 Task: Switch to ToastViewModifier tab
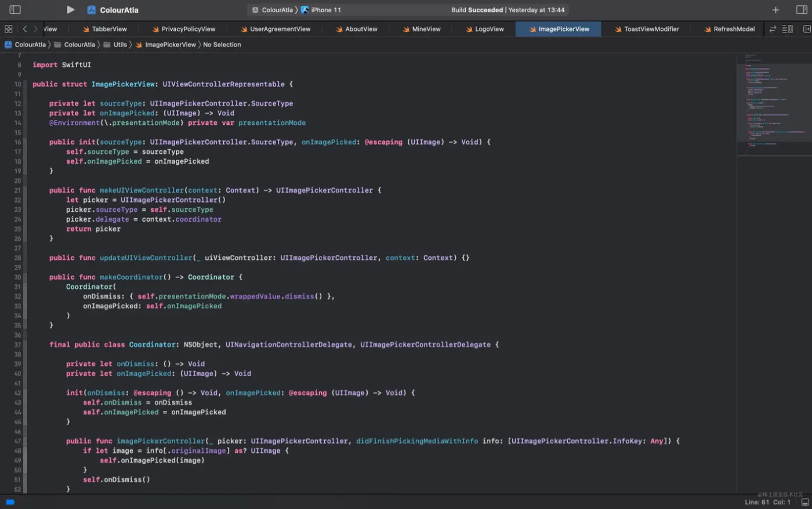[x=647, y=29]
